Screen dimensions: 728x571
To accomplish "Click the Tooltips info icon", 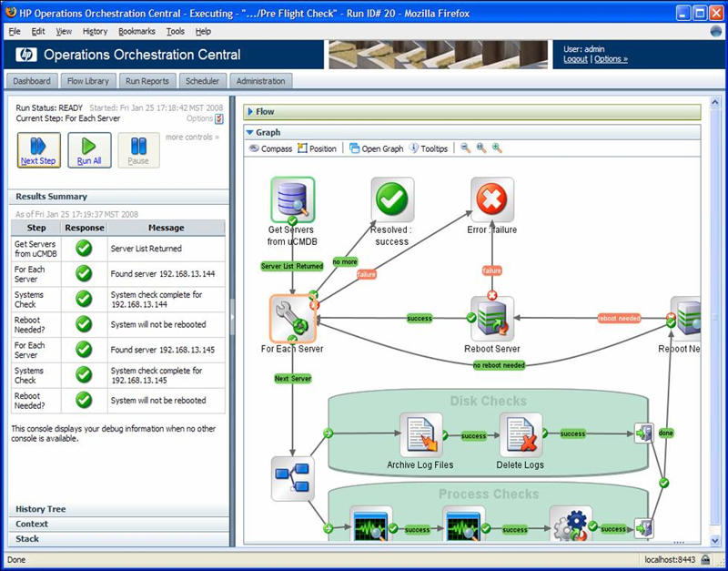I will tap(414, 148).
